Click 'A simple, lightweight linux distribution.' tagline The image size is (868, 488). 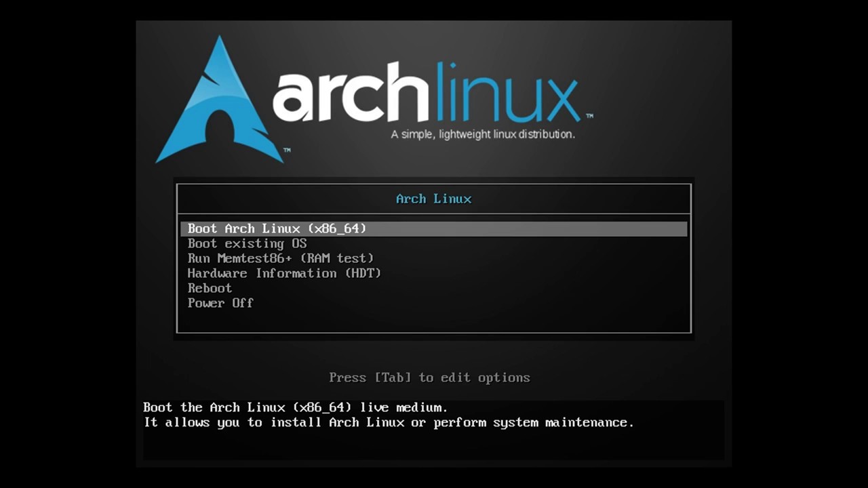(x=483, y=134)
